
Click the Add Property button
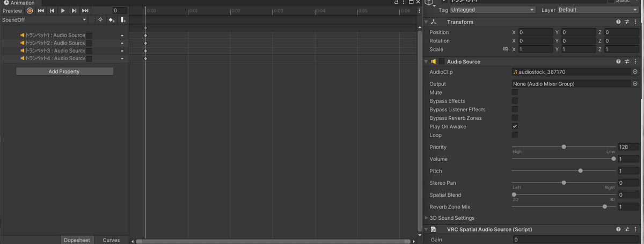pos(64,71)
